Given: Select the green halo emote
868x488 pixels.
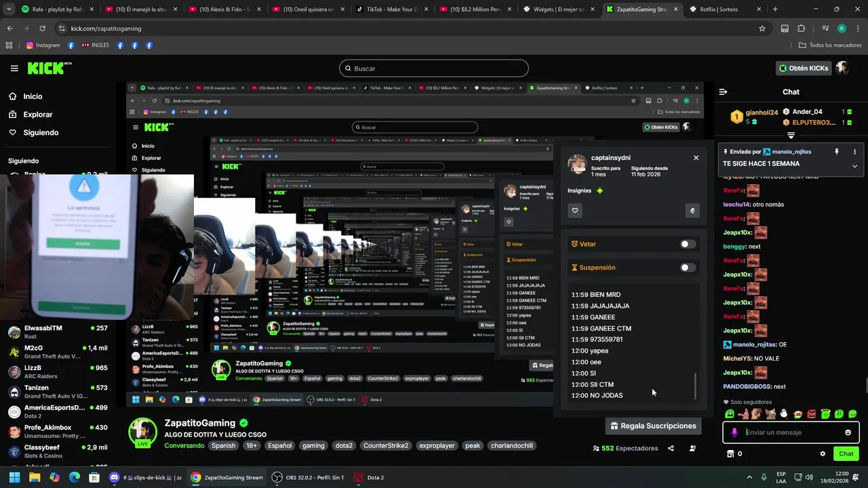Looking at the screenshot, I should (x=825, y=413).
